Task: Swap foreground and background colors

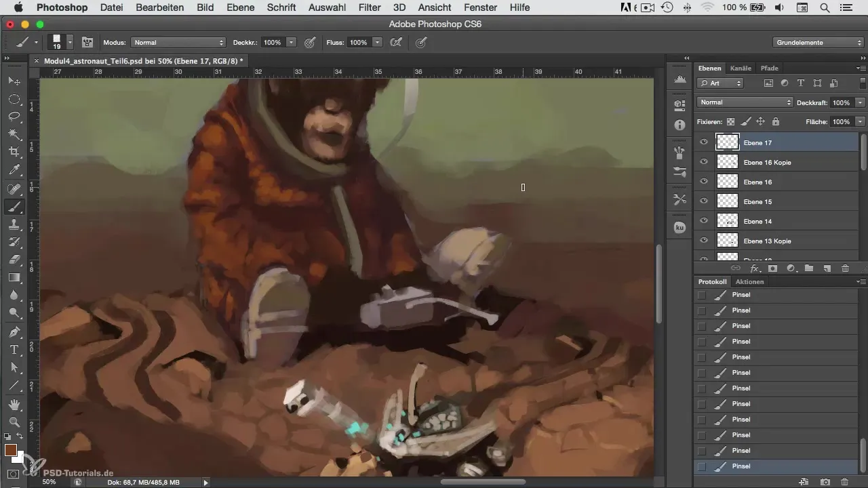Action: point(20,436)
